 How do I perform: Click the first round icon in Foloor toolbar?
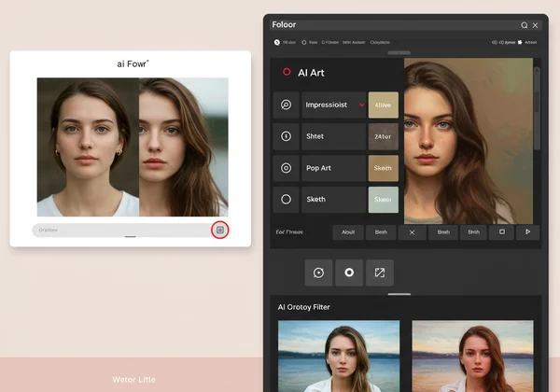277,42
